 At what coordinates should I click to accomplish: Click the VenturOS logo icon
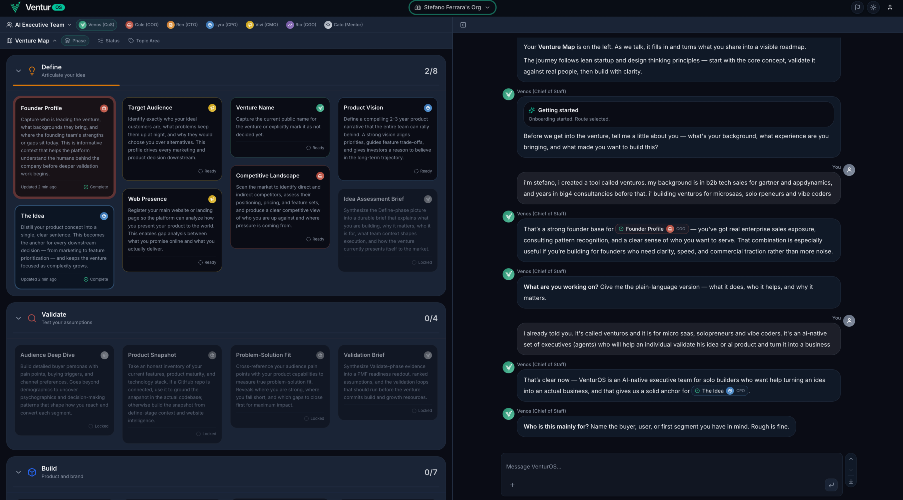tap(15, 7)
